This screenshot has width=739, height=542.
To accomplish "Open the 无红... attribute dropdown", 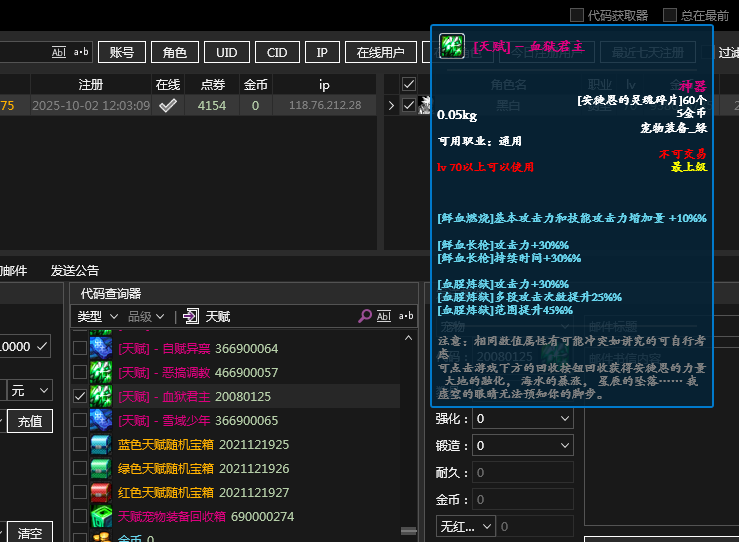I will tap(466, 526).
